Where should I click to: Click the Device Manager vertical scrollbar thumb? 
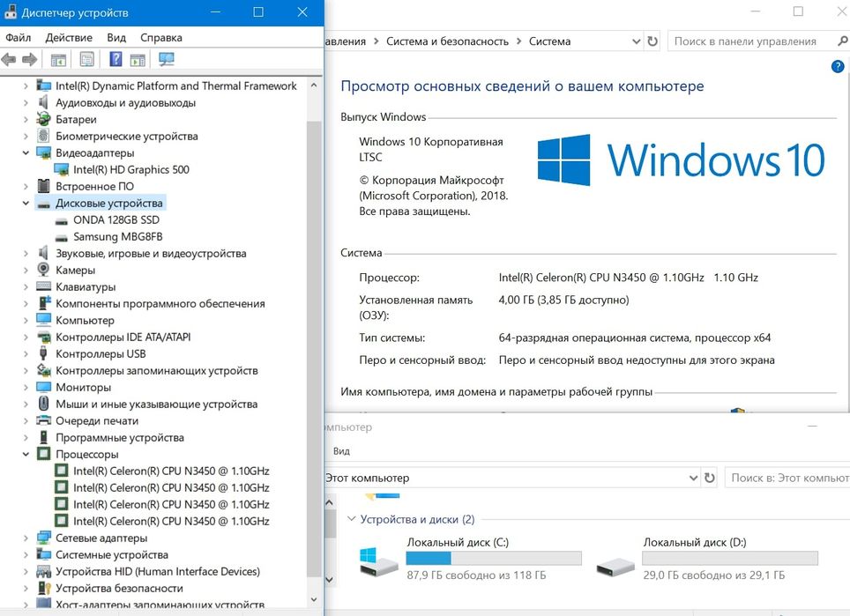point(314,347)
